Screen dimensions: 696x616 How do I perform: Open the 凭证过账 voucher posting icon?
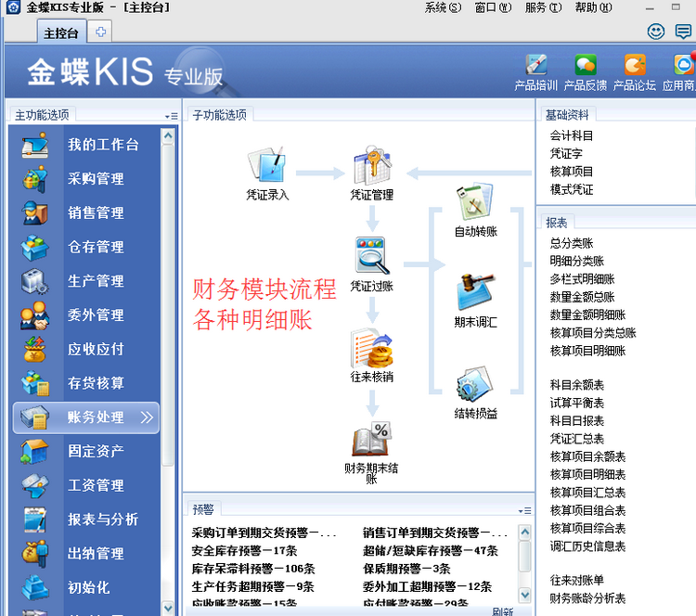coord(371,258)
